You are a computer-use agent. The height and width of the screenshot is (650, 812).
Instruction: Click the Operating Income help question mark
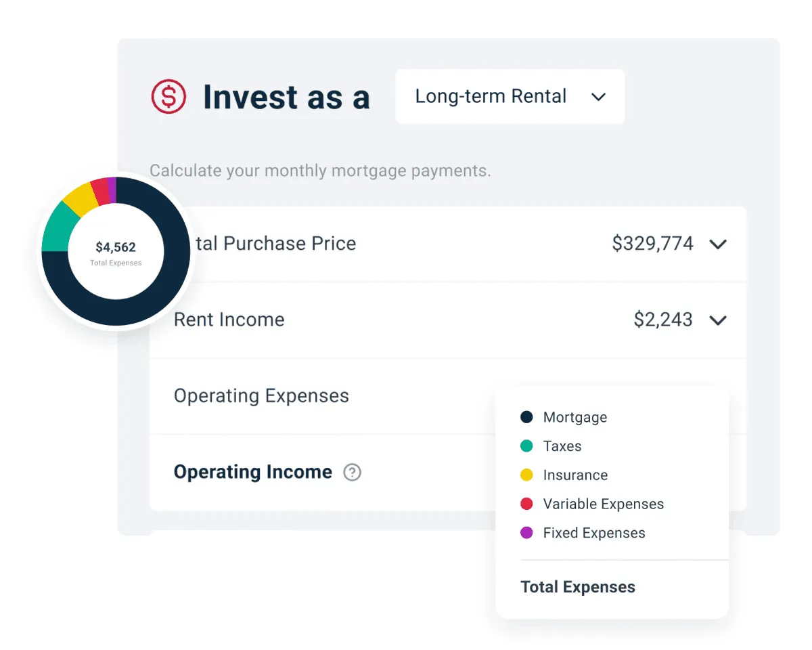tap(352, 472)
